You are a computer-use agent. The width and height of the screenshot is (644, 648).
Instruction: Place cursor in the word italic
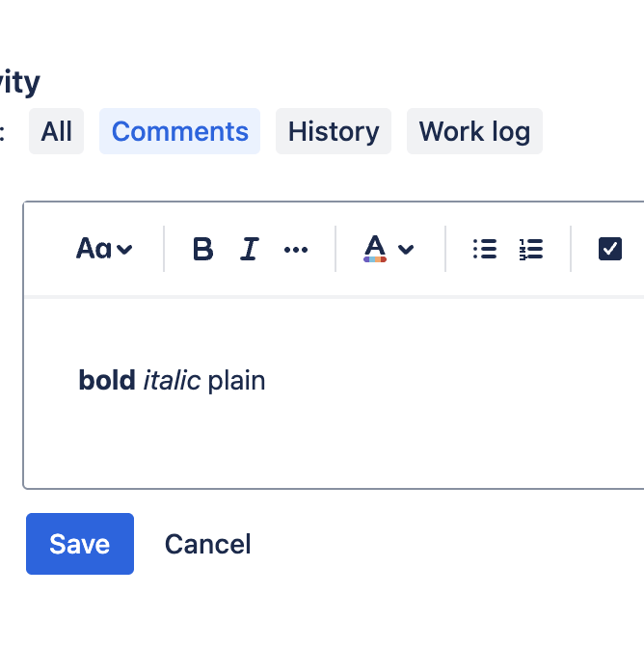(172, 380)
